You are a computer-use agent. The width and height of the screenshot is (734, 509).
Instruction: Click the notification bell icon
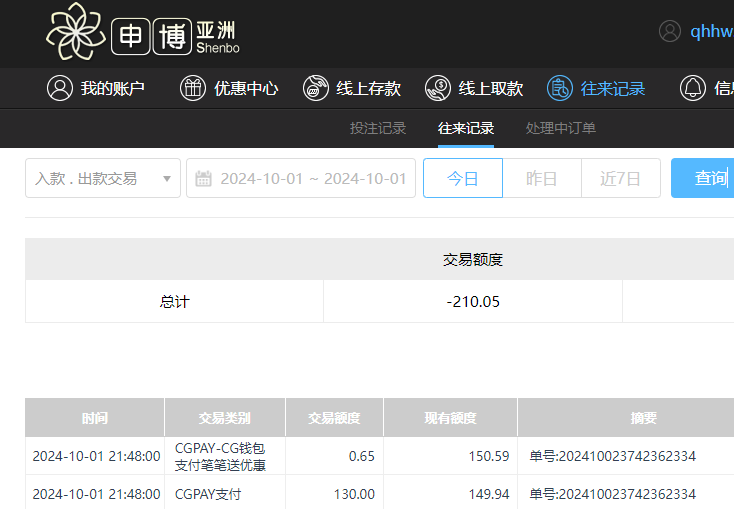point(692,88)
